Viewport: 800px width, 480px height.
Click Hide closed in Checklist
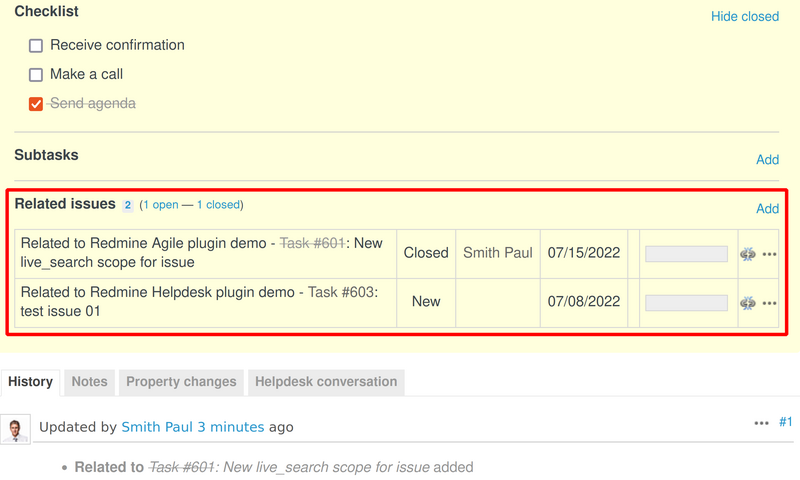pos(744,16)
